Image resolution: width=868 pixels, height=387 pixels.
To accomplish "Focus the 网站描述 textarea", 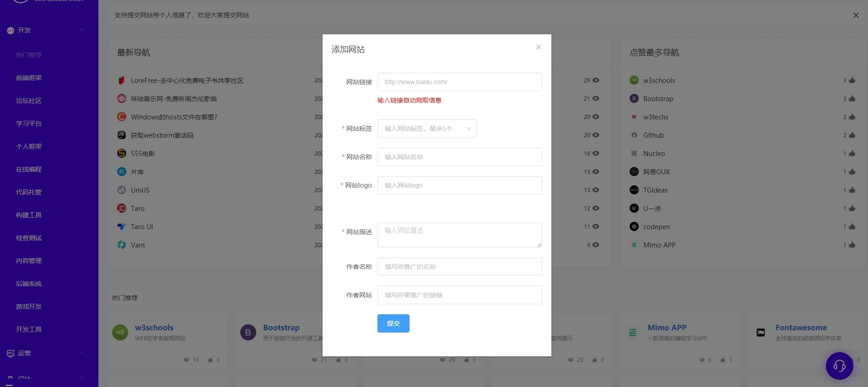I will 459,235.
